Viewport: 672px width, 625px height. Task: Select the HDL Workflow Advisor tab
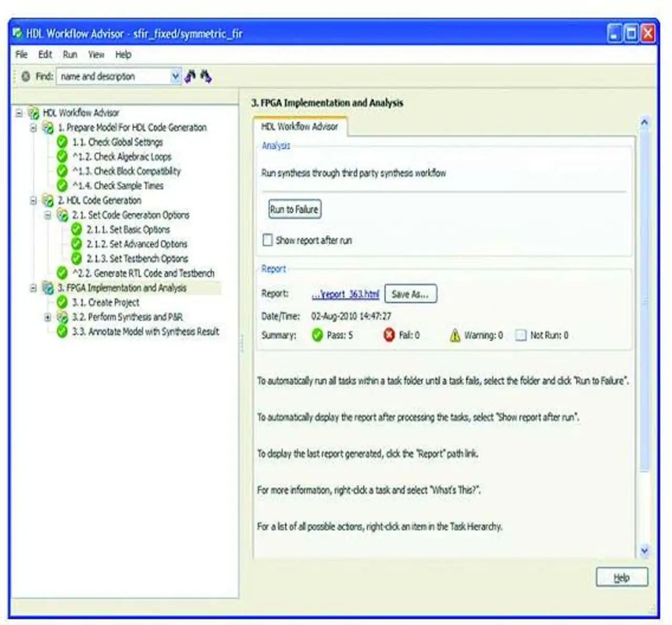(300, 127)
